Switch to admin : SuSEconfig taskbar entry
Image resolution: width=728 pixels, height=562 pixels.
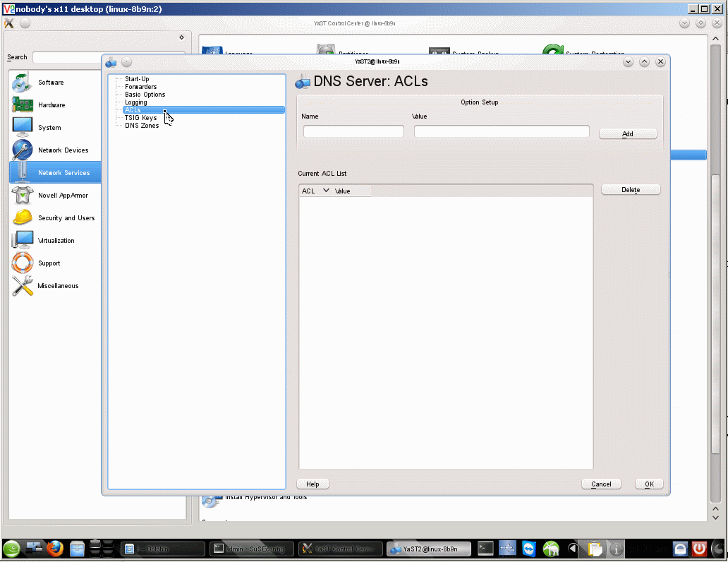[x=252, y=549]
